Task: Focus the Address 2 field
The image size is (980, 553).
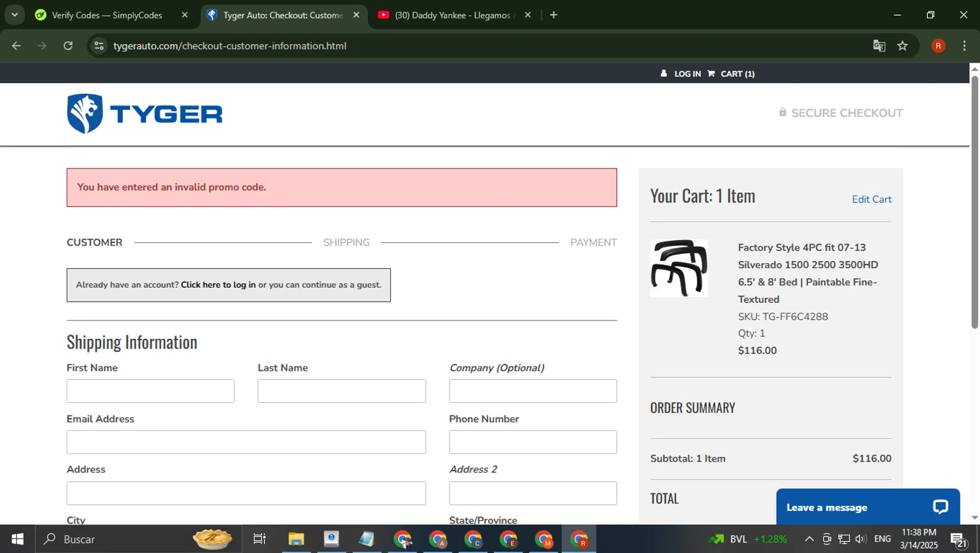Action: pos(533,493)
